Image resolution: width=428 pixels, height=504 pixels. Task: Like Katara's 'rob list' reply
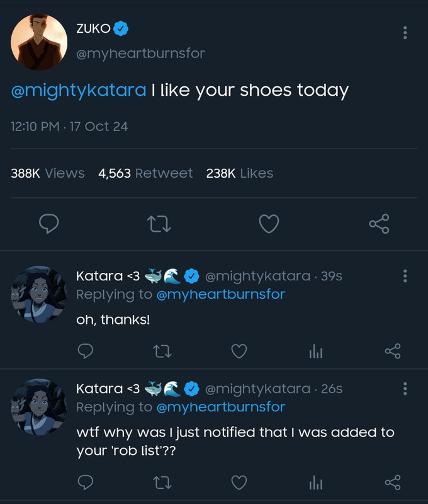(239, 483)
